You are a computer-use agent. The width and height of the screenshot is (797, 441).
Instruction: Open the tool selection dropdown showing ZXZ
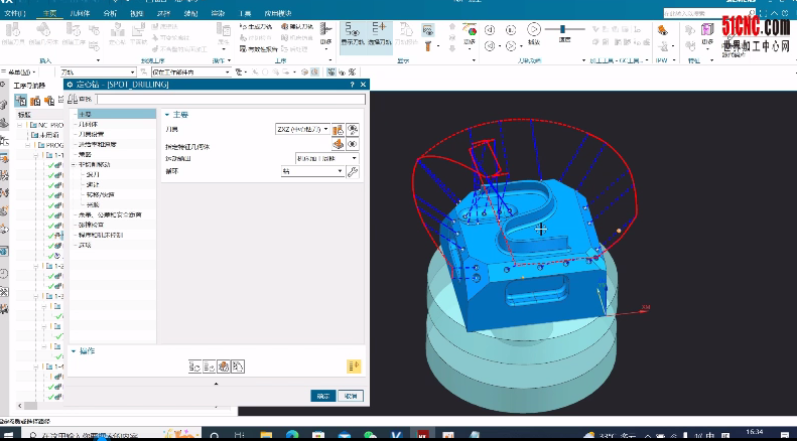pyautogui.click(x=302, y=130)
